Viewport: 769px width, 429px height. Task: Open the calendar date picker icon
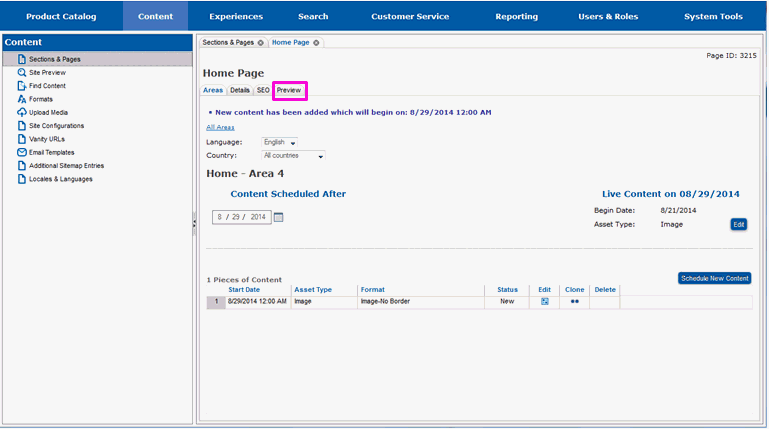(278, 217)
